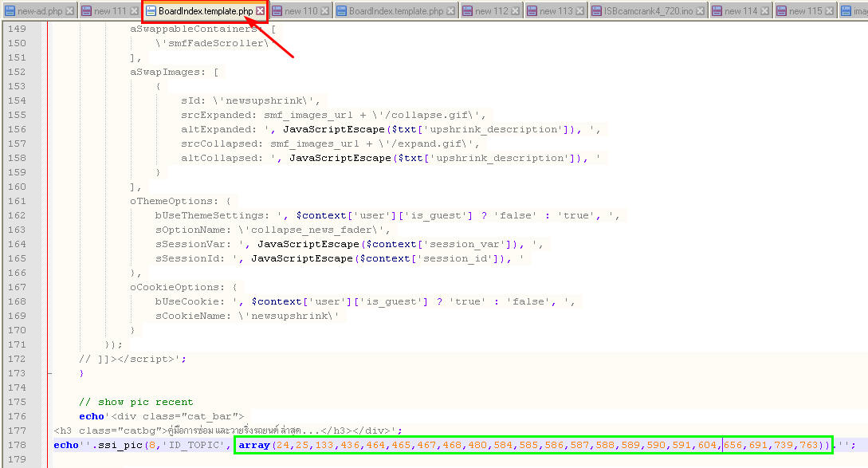The width and height of the screenshot is (868, 468).
Task: Click the file icon on new 114 tab
Action: click(717, 11)
